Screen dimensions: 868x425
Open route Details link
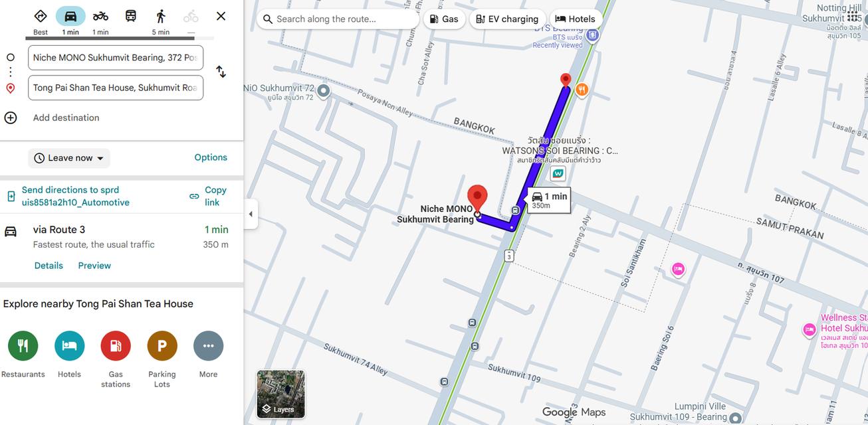coord(49,266)
